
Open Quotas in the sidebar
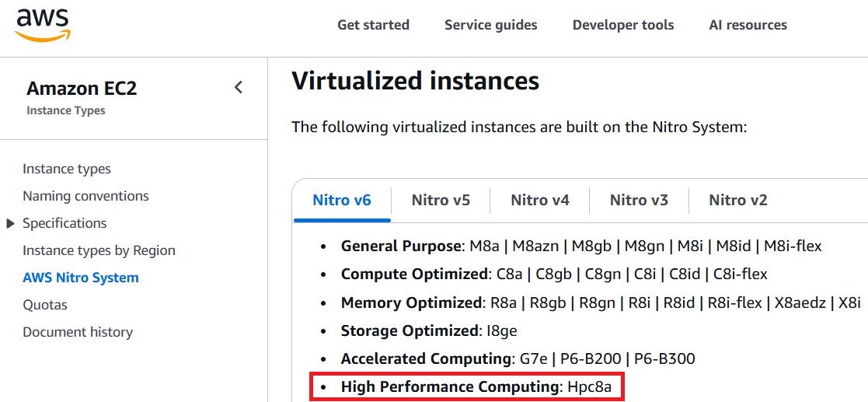pyautogui.click(x=45, y=305)
